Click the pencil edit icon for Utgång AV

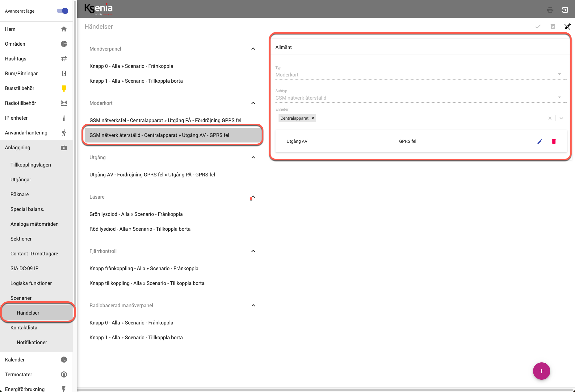[540, 141]
